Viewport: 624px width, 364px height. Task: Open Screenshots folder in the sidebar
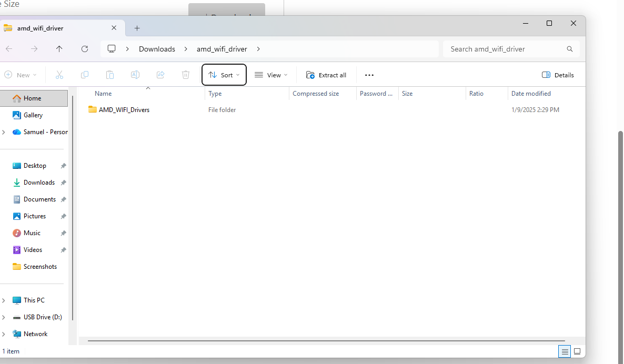click(40, 267)
